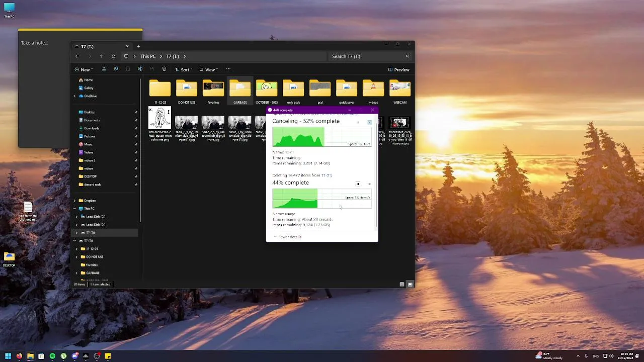Screen dimensions: 644x362
Task: Show hidden system tray icons
Action: pos(578,356)
